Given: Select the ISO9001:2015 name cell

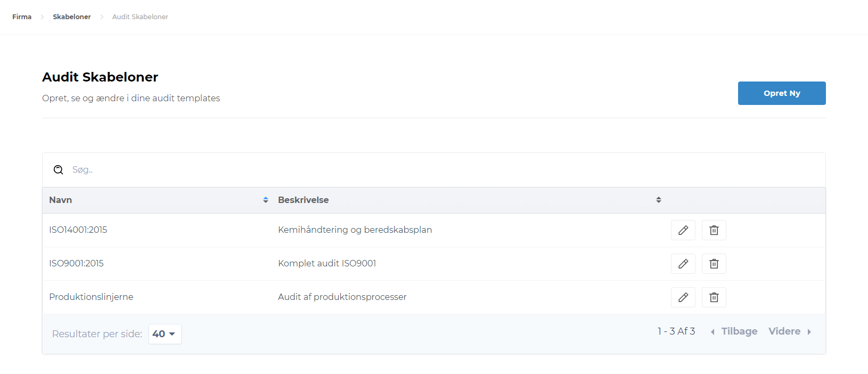Looking at the screenshot, I should coord(77,264).
